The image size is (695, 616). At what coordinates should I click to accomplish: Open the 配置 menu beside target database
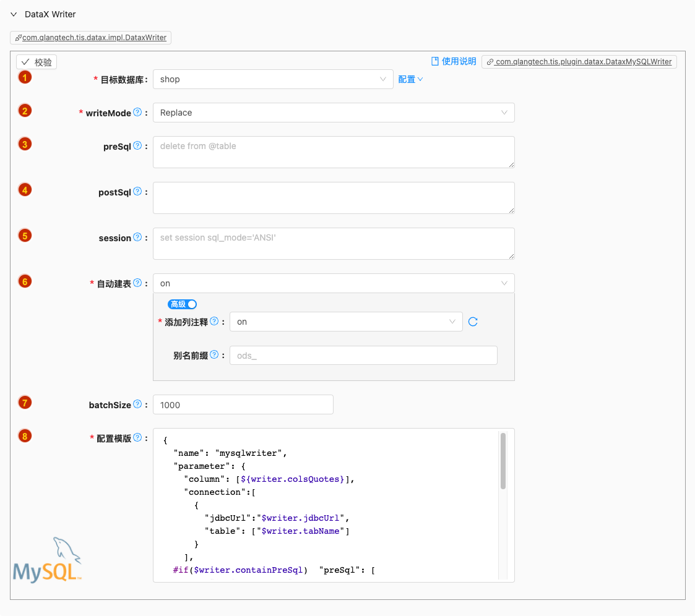[x=410, y=79]
